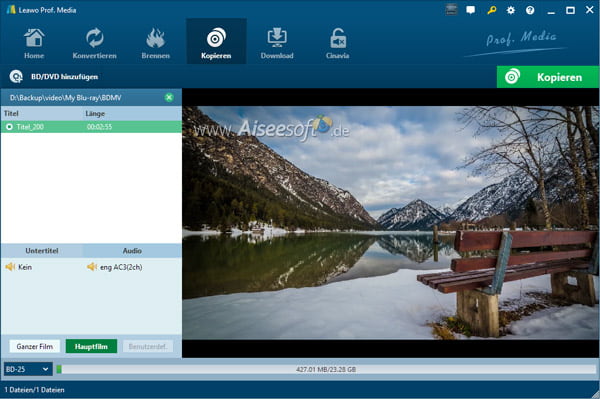Click the D:\Backup\video\My Blu-ray\BDMV path
Viewport: 600px width, 399px height.
(65, 98)
